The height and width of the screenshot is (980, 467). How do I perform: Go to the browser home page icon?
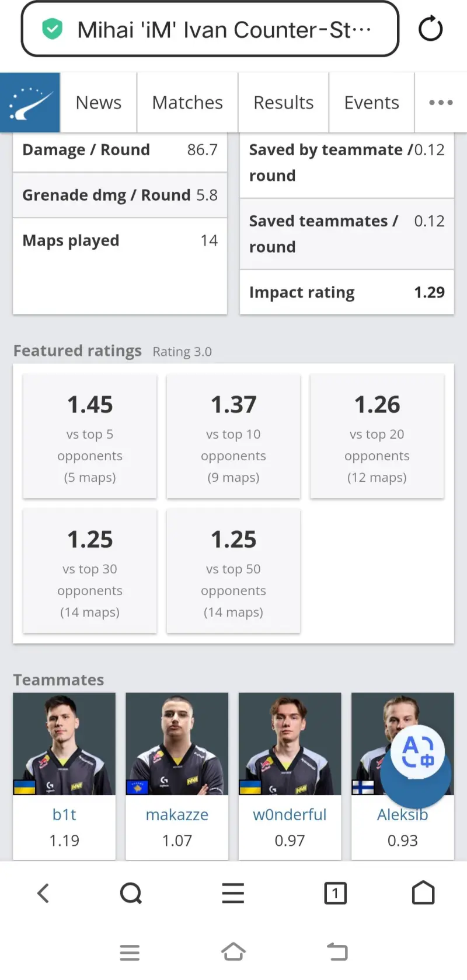click(423, 893)
